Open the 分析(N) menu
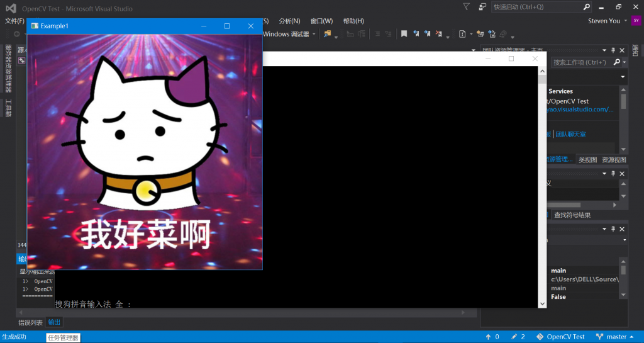The width and height of the screenshot is (644, 343). coord(289,21)
